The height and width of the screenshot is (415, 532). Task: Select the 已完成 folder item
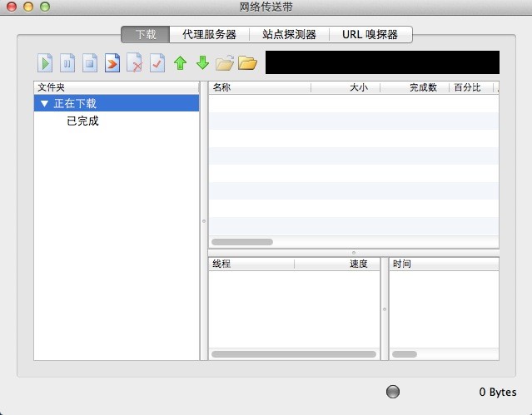pyautogui.click(x=82, y=121)
